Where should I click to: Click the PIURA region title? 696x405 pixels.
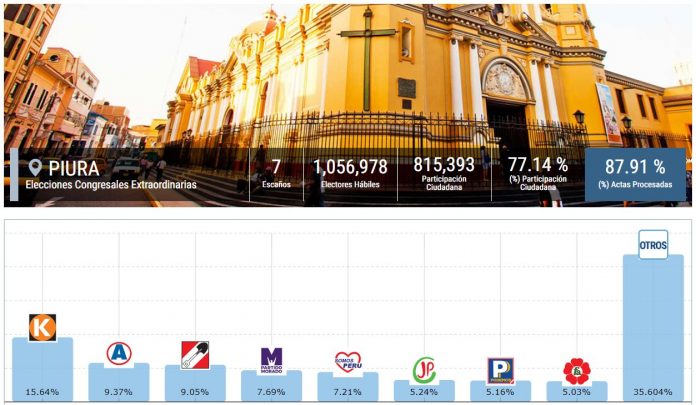[x=73, y=168]
